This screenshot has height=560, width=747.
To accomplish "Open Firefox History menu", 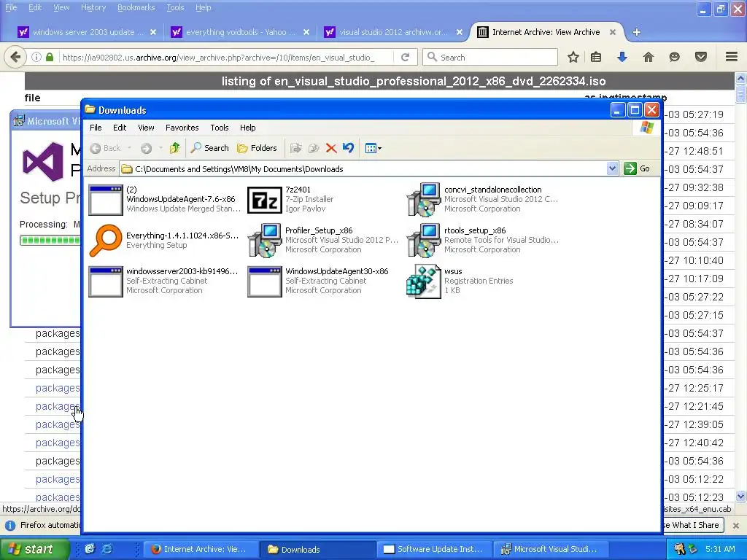I will [x=93, y=7].
